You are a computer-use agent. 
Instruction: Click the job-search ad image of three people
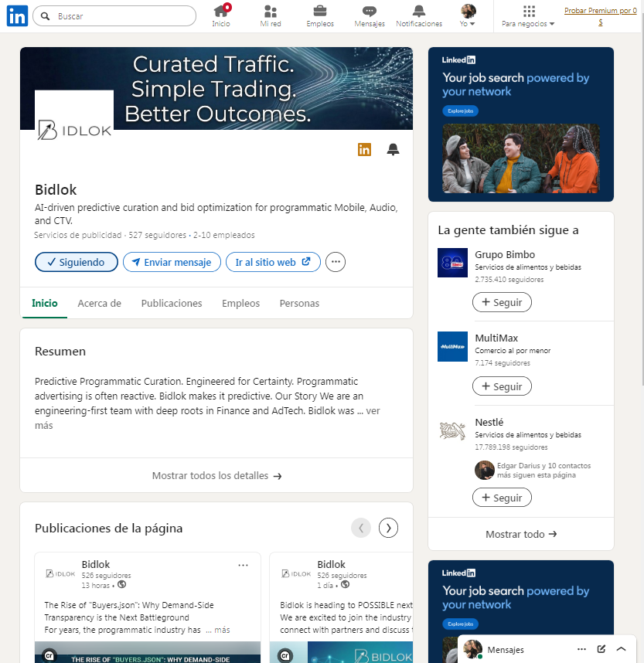tap(521, 158)
